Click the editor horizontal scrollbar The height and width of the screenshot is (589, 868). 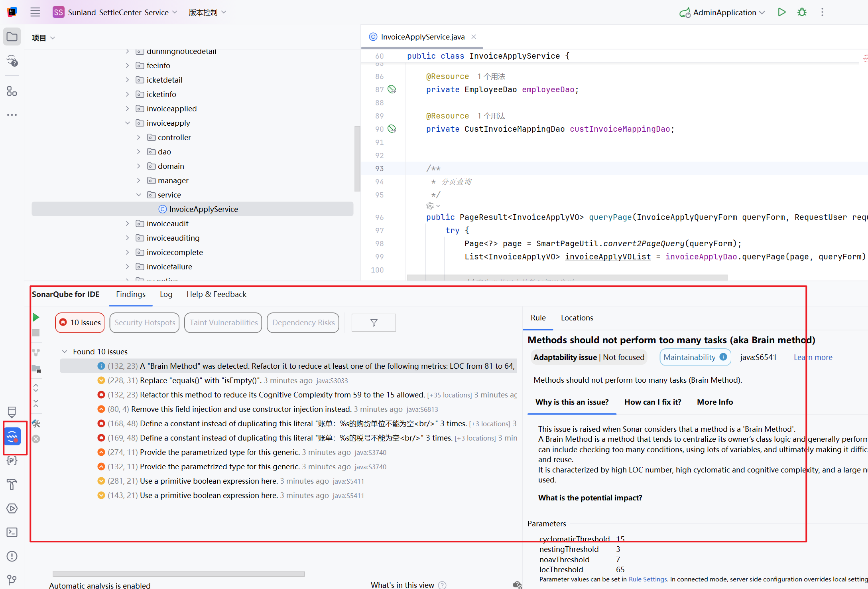tap(567, 277)
